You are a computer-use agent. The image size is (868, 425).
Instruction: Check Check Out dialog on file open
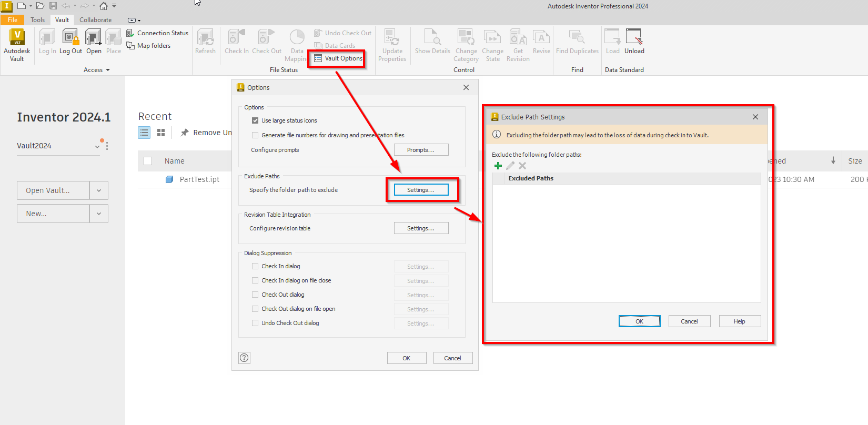(x=255, y=309)
